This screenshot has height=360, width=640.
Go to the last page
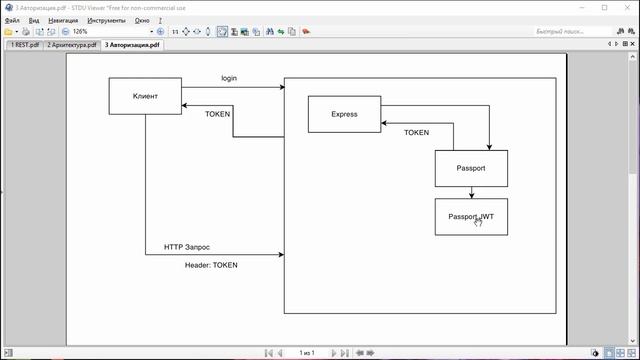click(345, 353)
